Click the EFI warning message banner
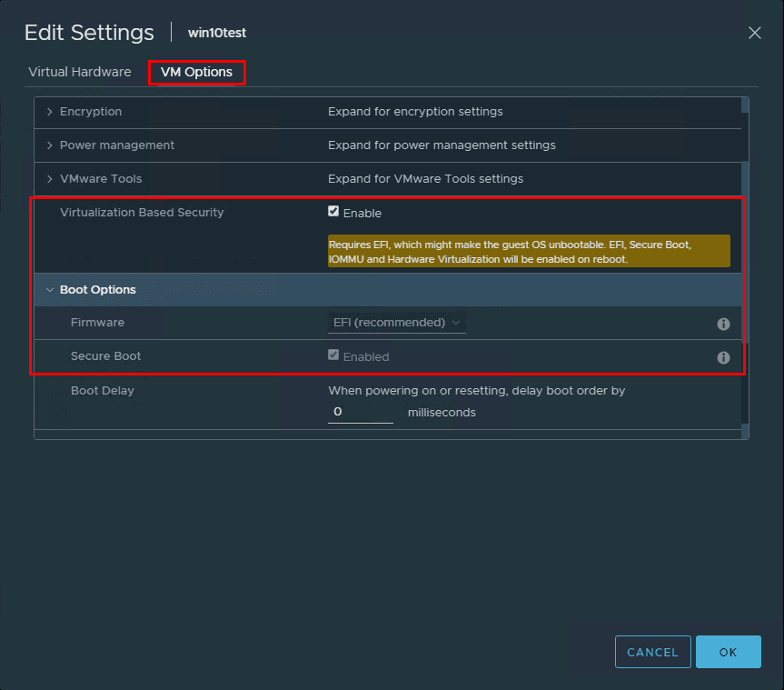This screenshot has width=784, height=690. 527,251
